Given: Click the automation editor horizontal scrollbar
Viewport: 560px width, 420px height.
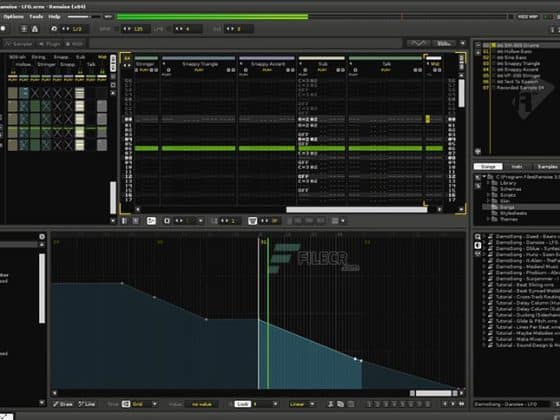Looking at the screenshot, I should (433, 393).
